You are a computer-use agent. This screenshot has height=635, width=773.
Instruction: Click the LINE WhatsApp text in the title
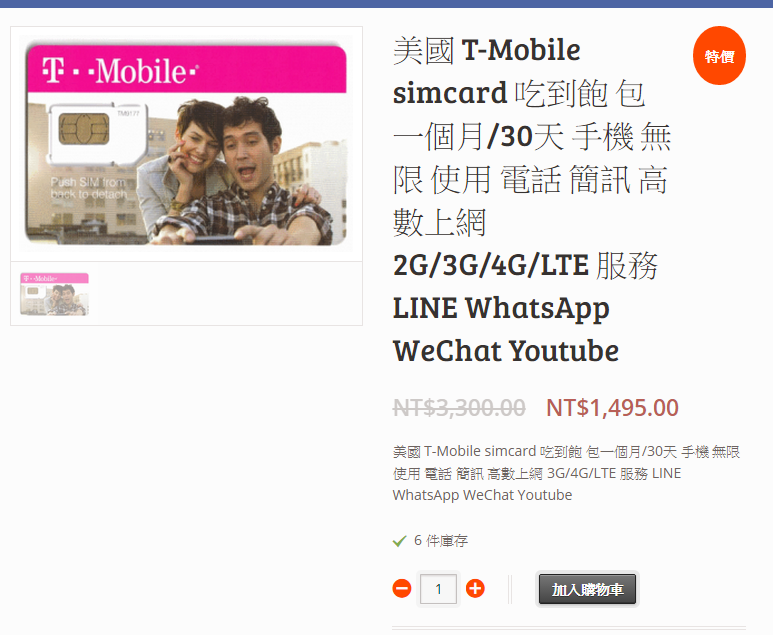click(x=501, y=308)
